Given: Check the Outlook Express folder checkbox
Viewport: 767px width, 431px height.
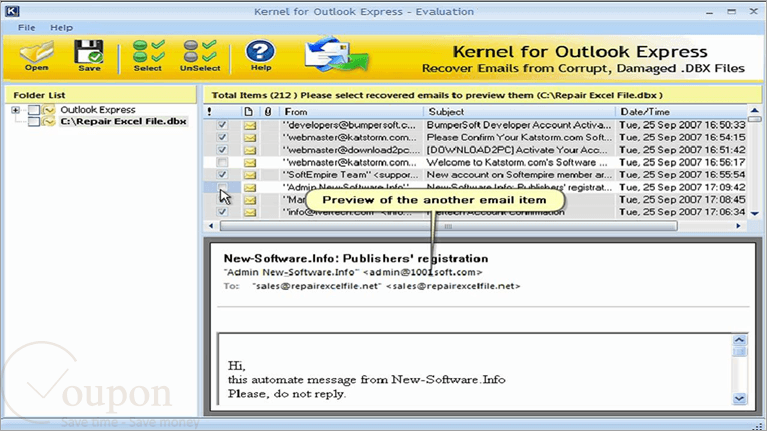Looking at the screenshot, I should [34, 110].
